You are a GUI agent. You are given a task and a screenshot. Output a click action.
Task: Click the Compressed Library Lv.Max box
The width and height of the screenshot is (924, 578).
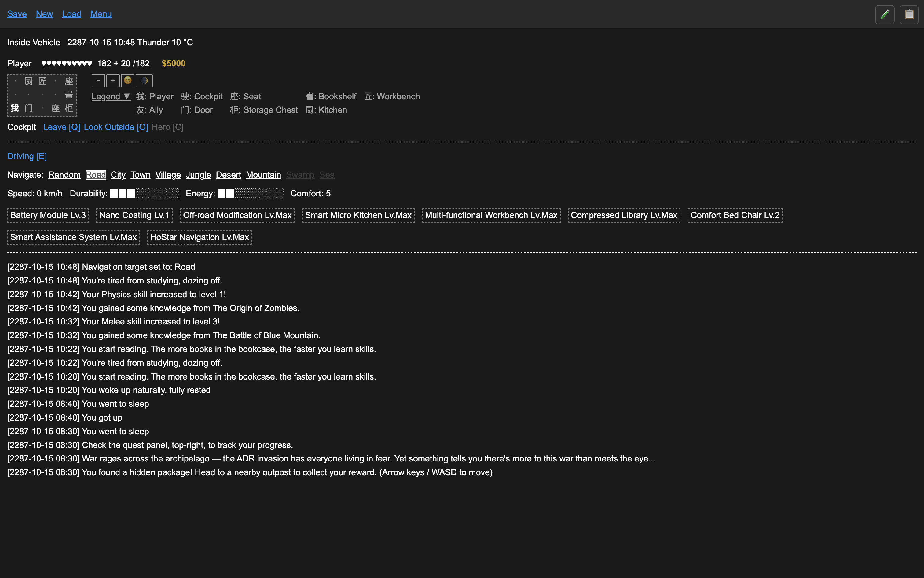click(x=624, y=215)
